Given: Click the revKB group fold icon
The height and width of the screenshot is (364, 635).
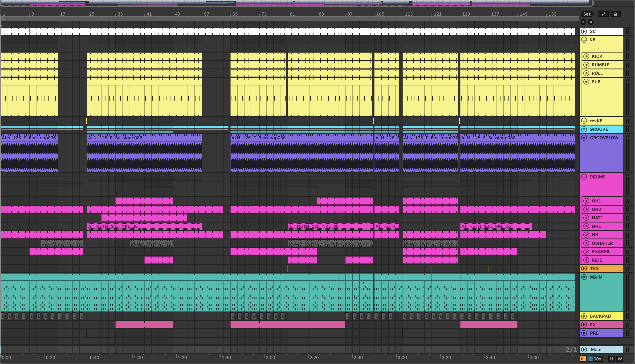Looking at the screenshot, I should pyautogui.click(x=584, y=121).
